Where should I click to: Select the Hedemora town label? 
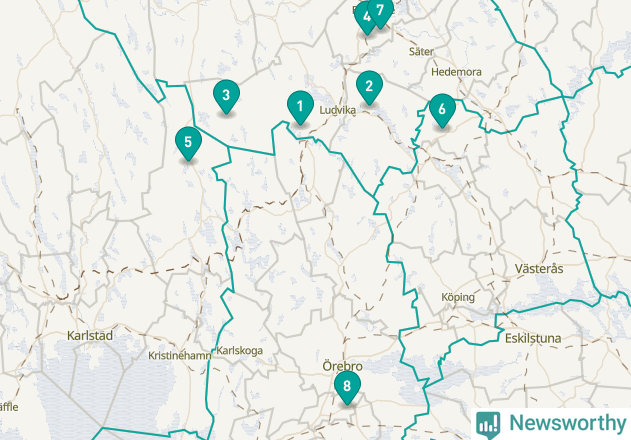(456, 72)
